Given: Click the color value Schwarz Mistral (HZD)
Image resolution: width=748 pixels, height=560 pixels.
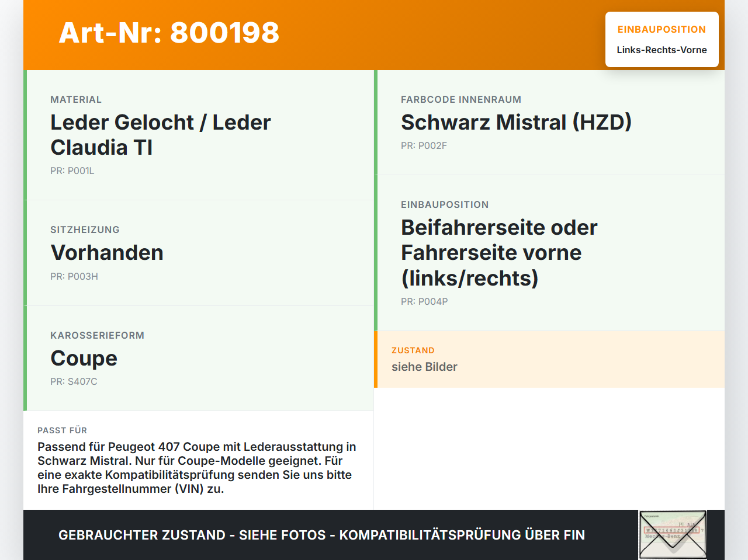Looking at the screenshot, I should [x=517, y=123].
